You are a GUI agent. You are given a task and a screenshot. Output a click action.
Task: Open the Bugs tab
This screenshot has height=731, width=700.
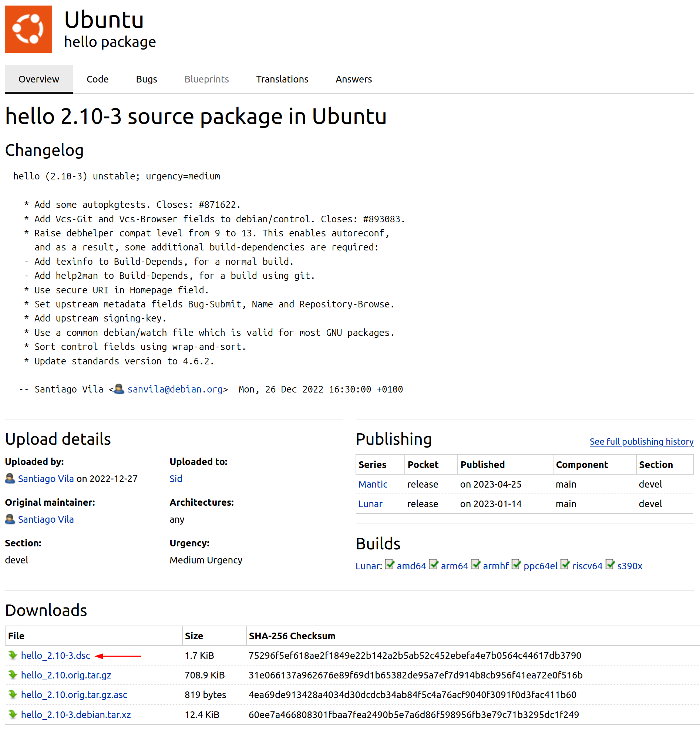146,79
